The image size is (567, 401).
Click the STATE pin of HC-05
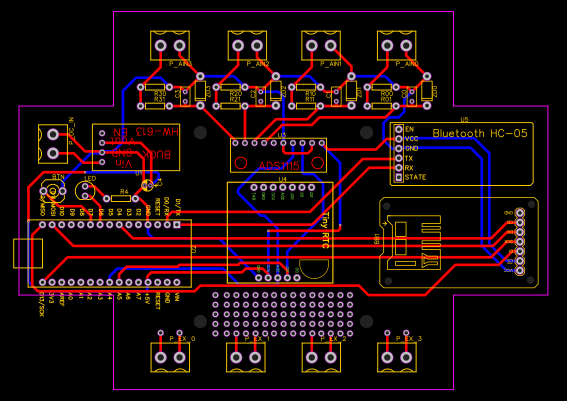point(398,177)
